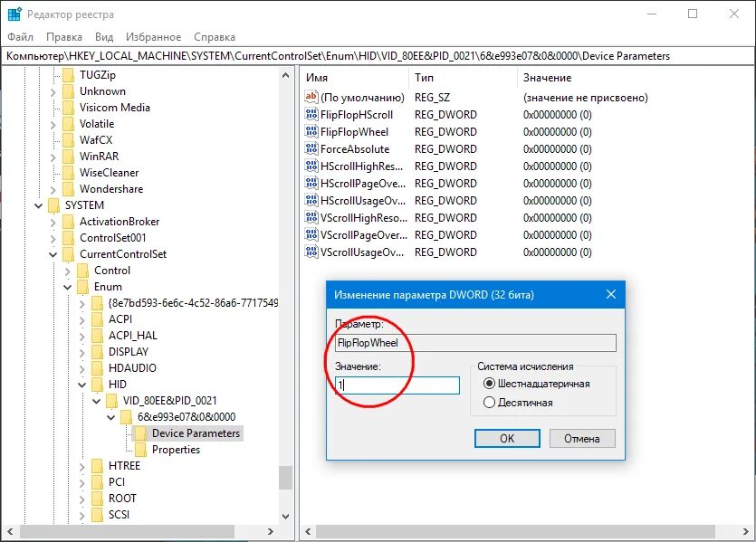Click the VScrollUsageOv DWORD value icon
The width and height of the screenshot is (756, 542).
click(x=311, y=252)
